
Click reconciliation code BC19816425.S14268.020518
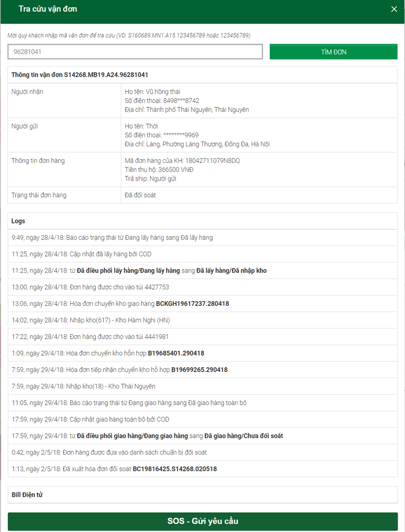pyautogui.click(x=175, y=469)
